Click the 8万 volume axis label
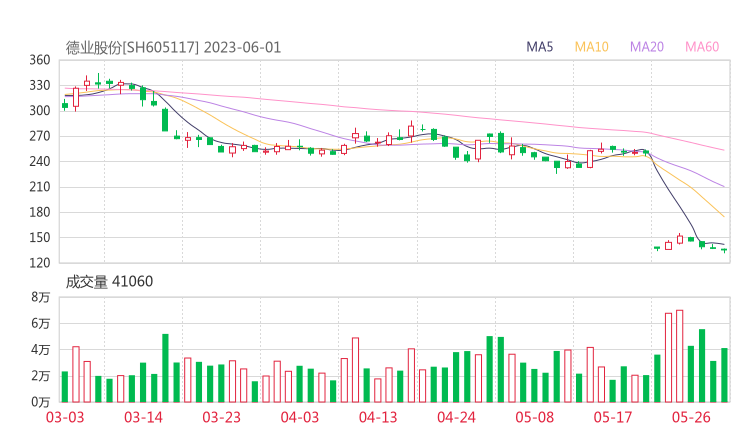 [41, 297]
